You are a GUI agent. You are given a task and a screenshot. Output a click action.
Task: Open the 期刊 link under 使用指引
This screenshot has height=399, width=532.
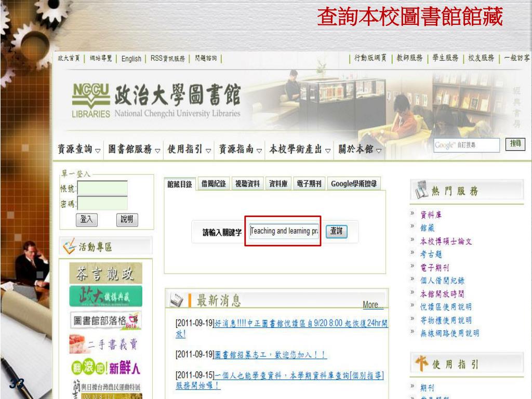click(x=427, y=388)
